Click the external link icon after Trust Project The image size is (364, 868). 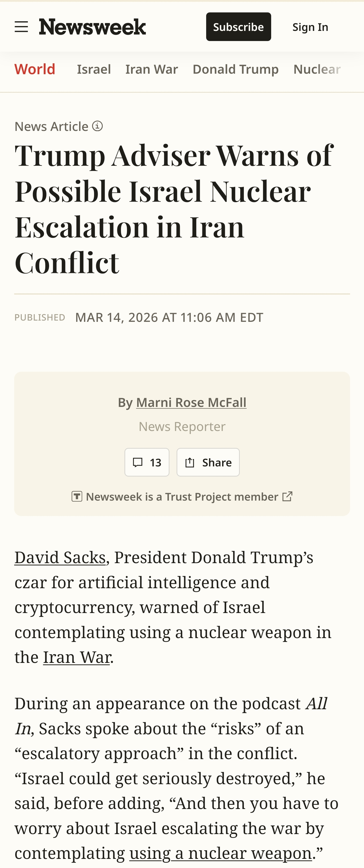pyautogui.click(x=287, y=496)
